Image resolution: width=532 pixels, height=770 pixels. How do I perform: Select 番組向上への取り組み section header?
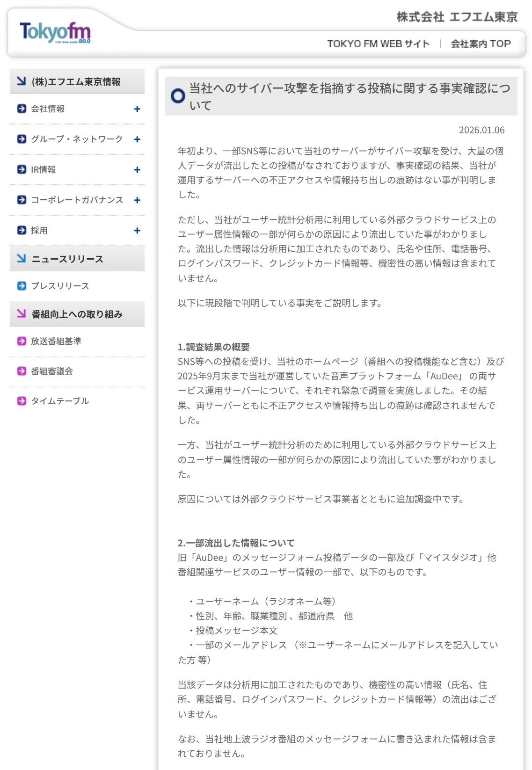77,314
